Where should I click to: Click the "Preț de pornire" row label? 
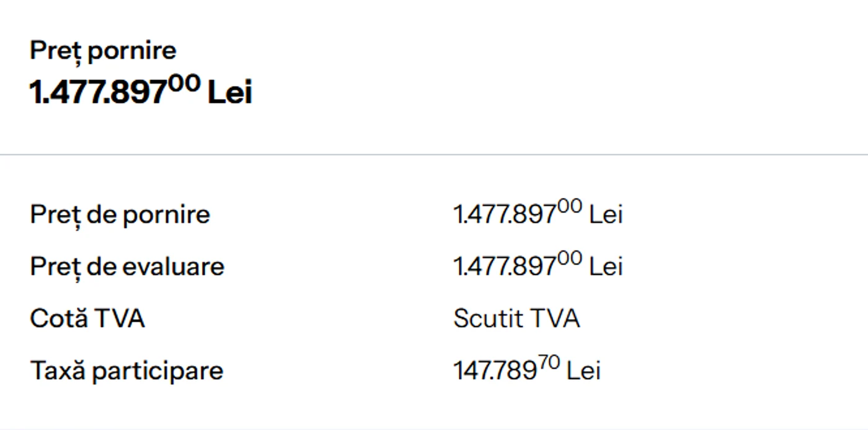(120, 215)
